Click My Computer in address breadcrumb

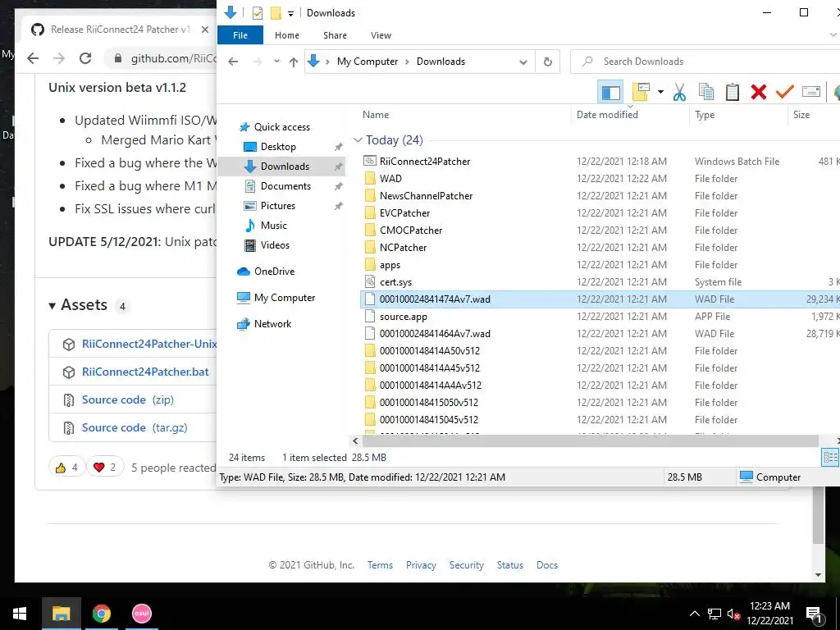pyautogui.click(x=367, y=62)
